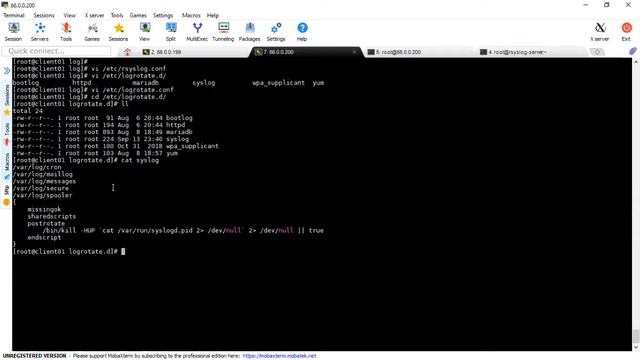The image size is (640, 360).
Task: Open the Settings gears toolbar button
Action: (276, 32)
